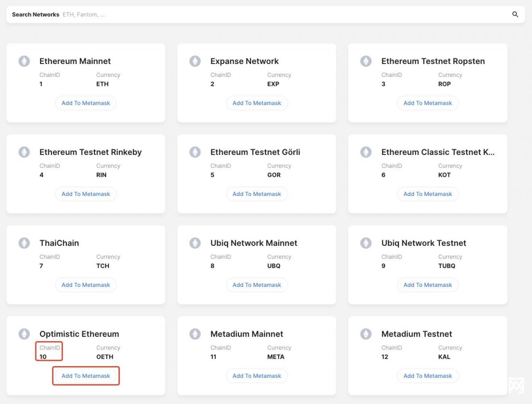Click ChainID value 12 under Metadium Testnet
The width and height of the screenshot is (532, 404).
coord(385,357)
